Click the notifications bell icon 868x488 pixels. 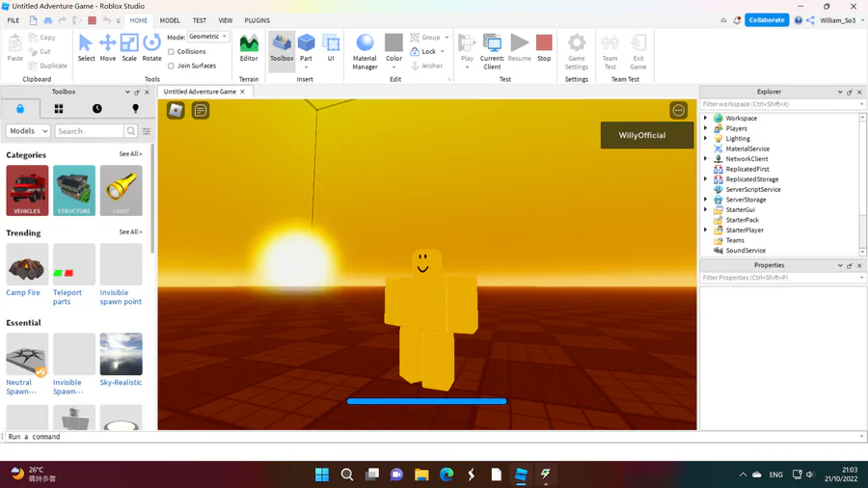coord(737,20)
